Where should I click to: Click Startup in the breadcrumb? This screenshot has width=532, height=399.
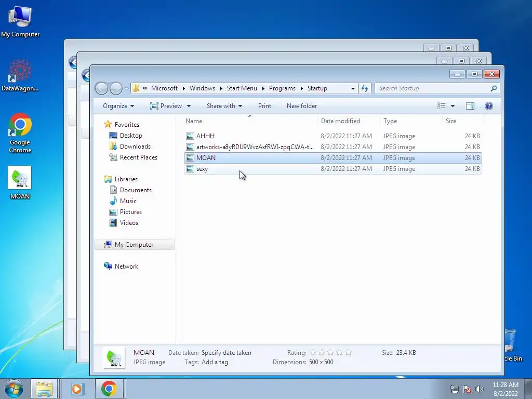coord(317,88)
